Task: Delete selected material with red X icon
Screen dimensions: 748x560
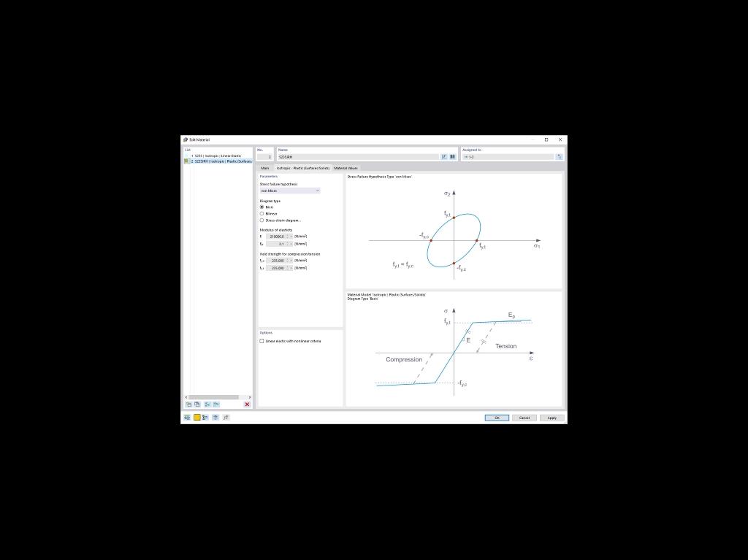Action: click(x=247, y=404)
